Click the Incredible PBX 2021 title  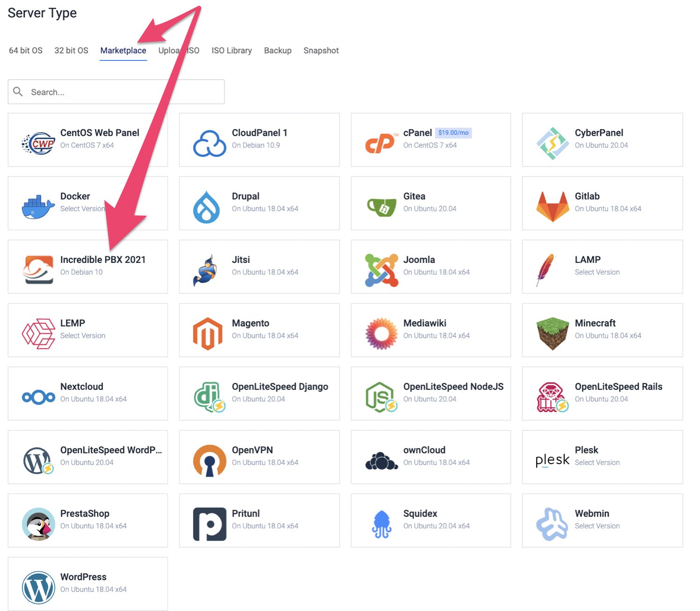coord(103,260)
